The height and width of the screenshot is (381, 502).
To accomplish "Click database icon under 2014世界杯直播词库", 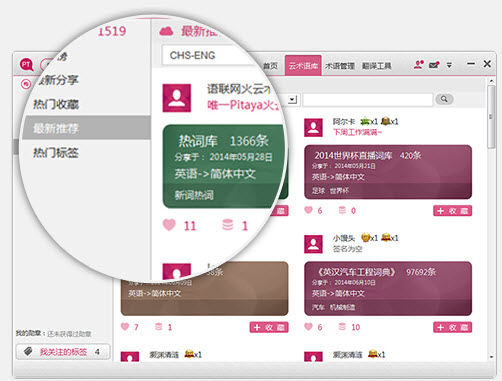I will click(342, 210).
